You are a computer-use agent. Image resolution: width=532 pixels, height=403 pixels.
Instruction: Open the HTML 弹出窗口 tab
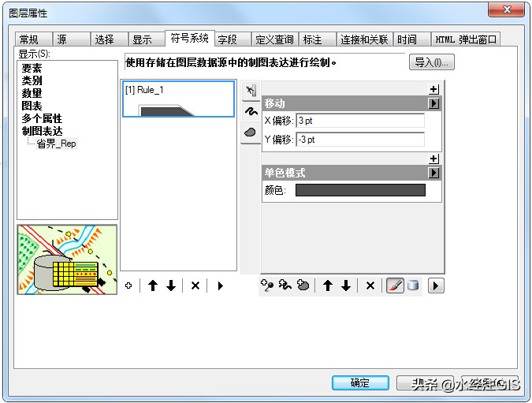click(x=466, y=39)
